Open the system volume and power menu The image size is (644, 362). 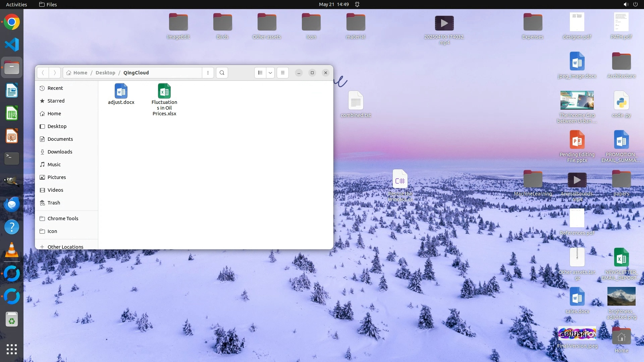coord(630,4)
